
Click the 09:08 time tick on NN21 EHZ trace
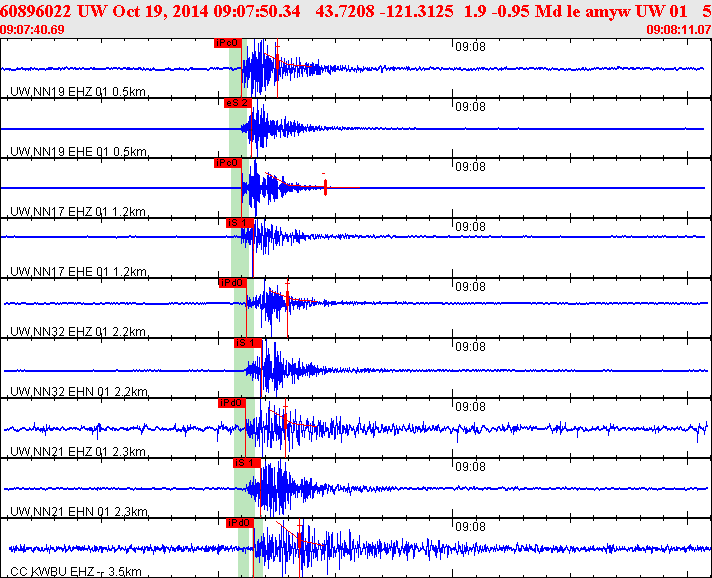470,406
